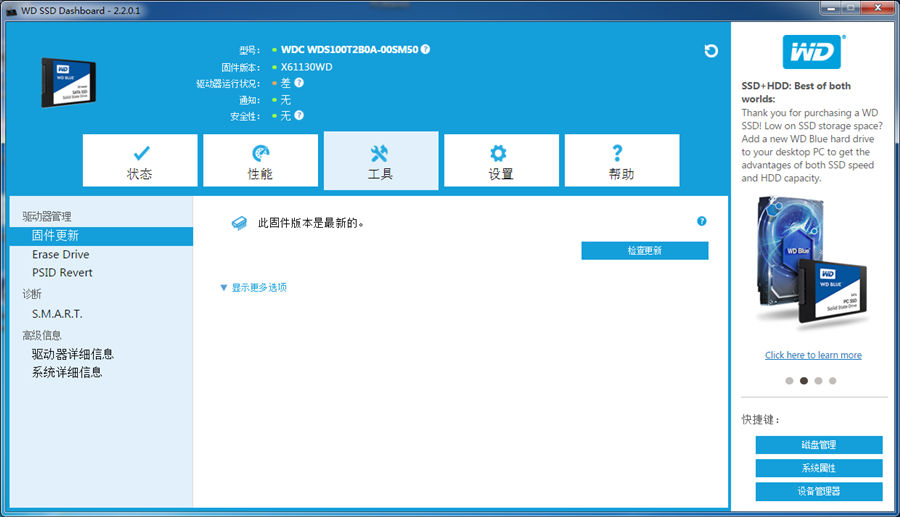Open the 状态 tab
Screen dimensions: 900x517
point(140,161)
